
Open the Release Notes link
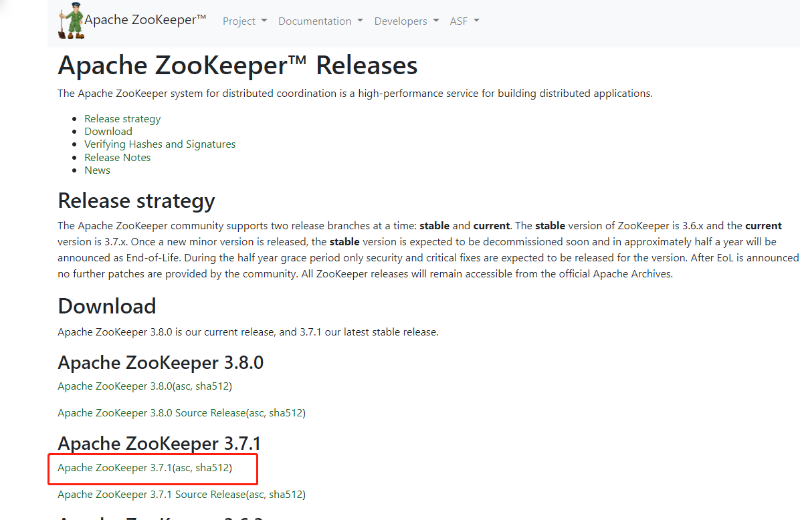(117, 158)
